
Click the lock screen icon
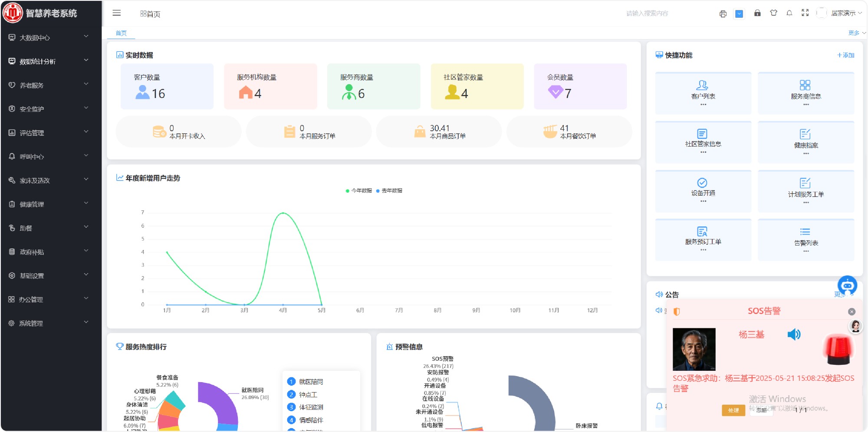(757, 13)
